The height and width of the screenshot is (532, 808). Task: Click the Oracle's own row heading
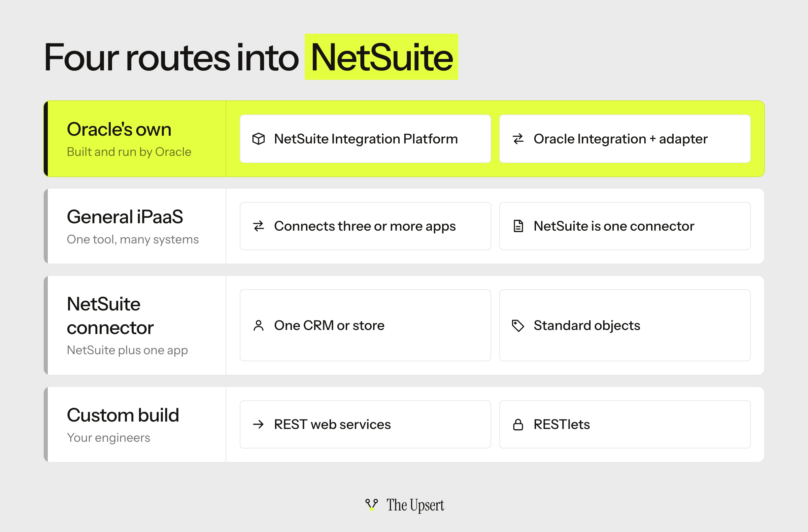click(x=119, y=129)
